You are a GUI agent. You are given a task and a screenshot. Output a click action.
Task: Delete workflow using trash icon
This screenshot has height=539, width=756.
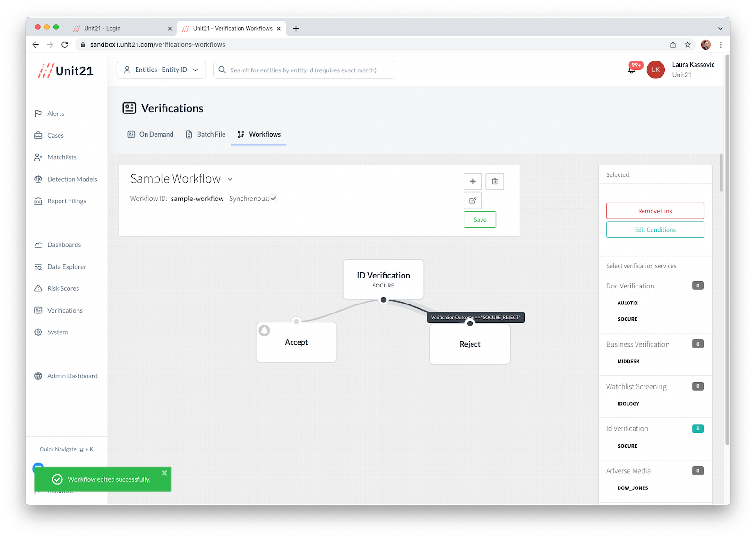pyautogui.click(x=495, y=181)
